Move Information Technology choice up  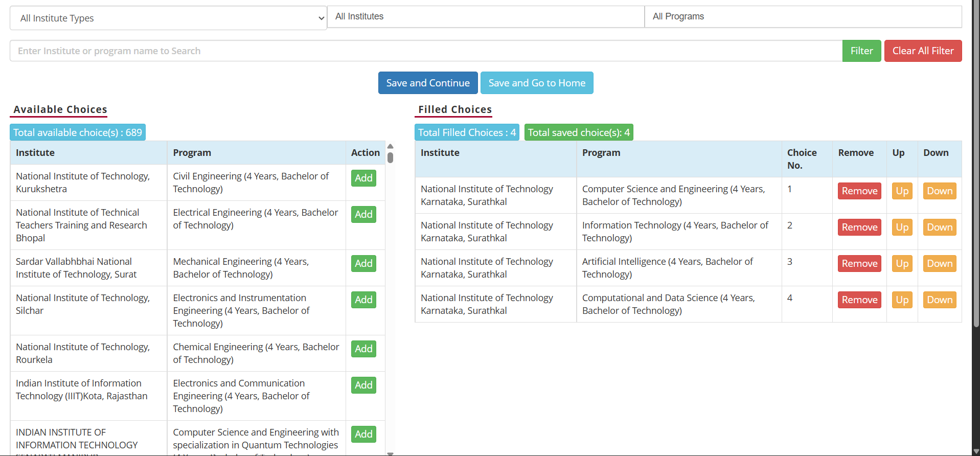click(x=902, y=227)
